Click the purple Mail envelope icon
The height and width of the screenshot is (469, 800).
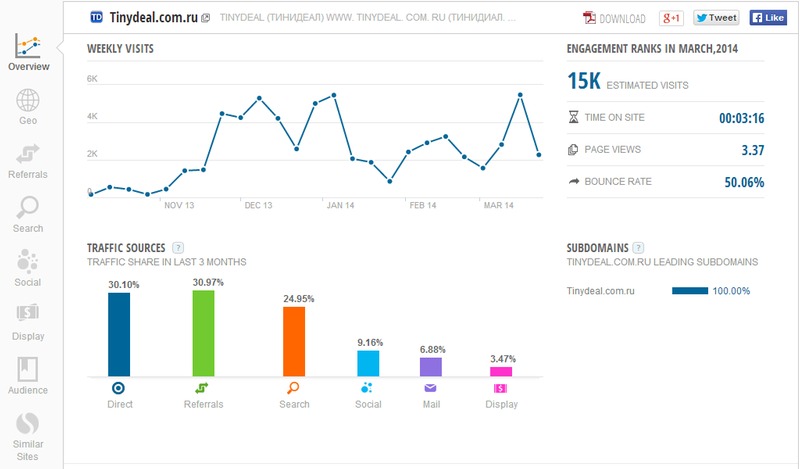(431, 388)
